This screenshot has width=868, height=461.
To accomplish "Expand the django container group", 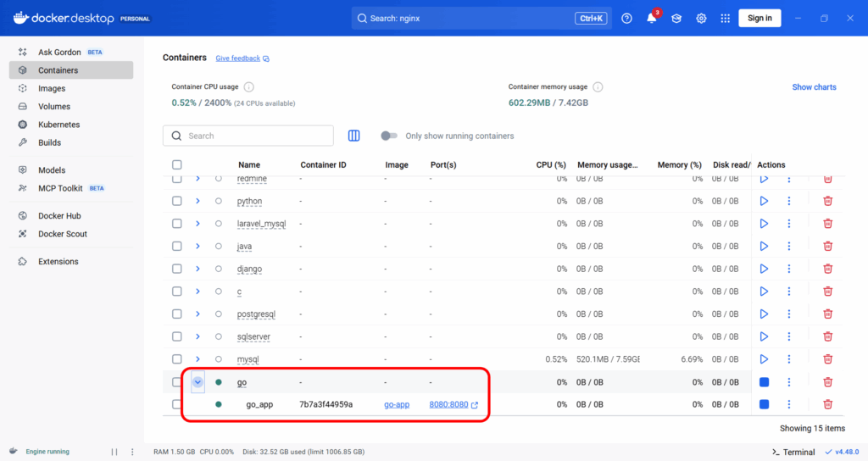I will pyautogui.click(x=198, y=269).
